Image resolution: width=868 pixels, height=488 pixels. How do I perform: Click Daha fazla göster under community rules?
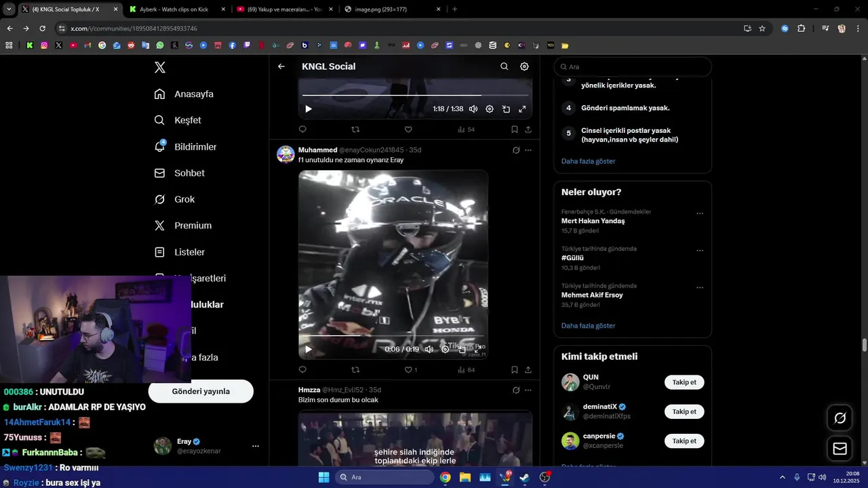tap(588, 161)
